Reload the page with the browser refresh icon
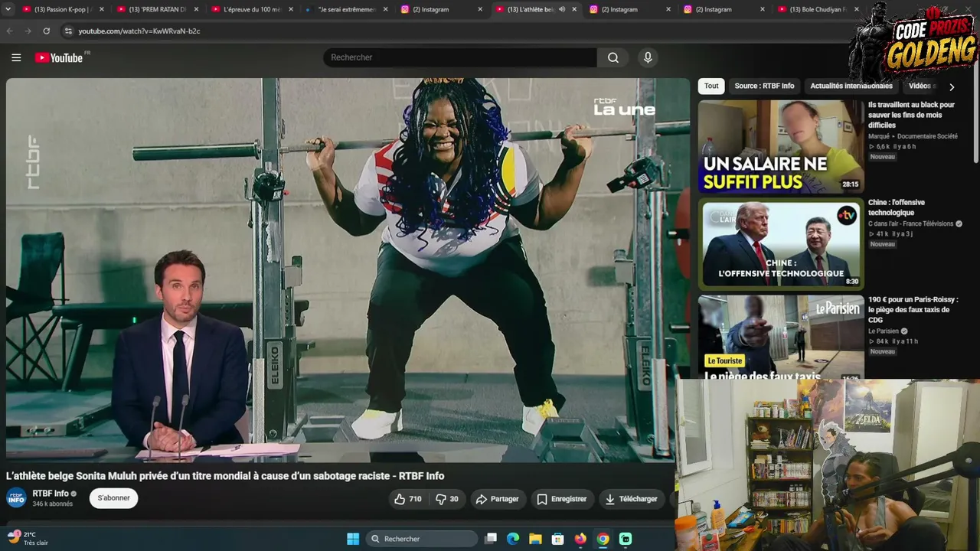The height and width of the screenshot is (551, 980). [46, 31]
